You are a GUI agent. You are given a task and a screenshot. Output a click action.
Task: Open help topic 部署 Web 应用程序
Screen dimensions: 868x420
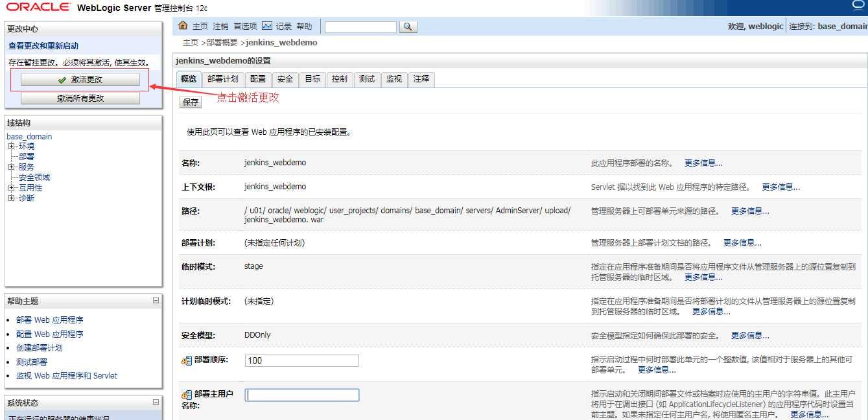(x=50, y=320)
